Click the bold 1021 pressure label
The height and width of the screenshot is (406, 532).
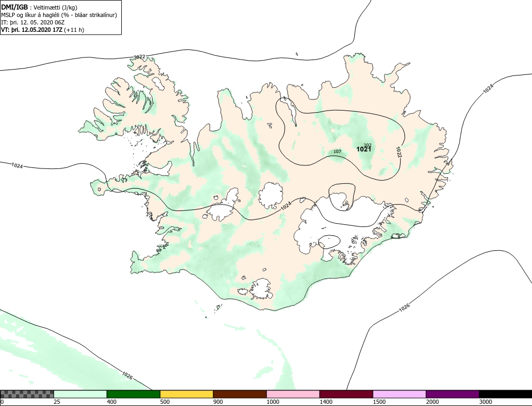coord(364,149)
